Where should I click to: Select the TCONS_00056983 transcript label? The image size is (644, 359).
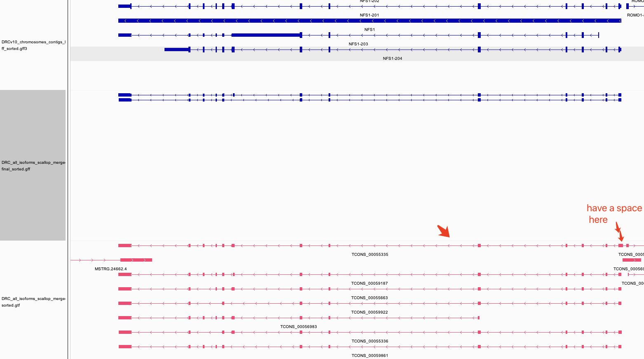pyautogui.click(x=299, y=326)
